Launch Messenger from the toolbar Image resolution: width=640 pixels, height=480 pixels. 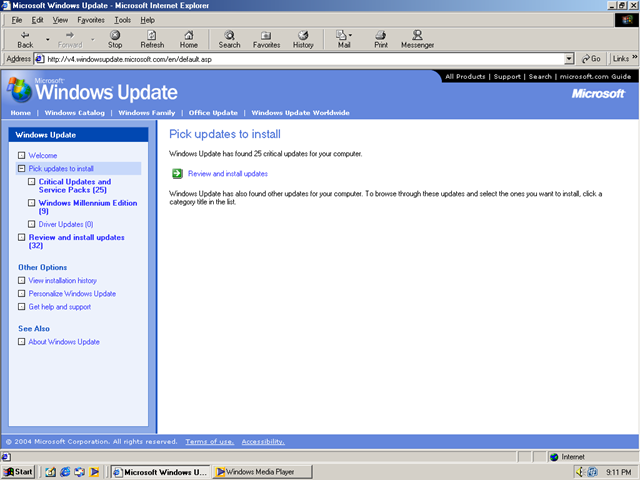tap(417, 40)
